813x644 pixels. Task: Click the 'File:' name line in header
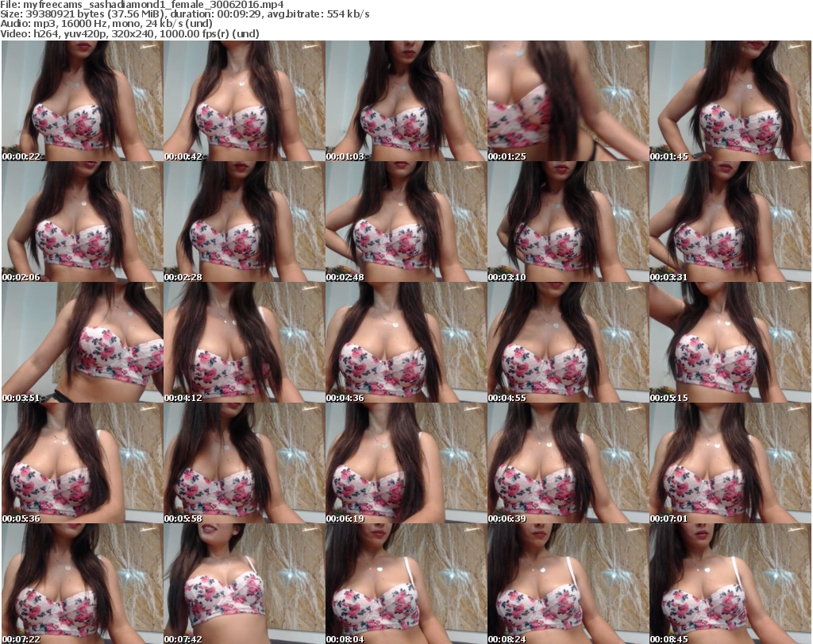tap(142, 5)
